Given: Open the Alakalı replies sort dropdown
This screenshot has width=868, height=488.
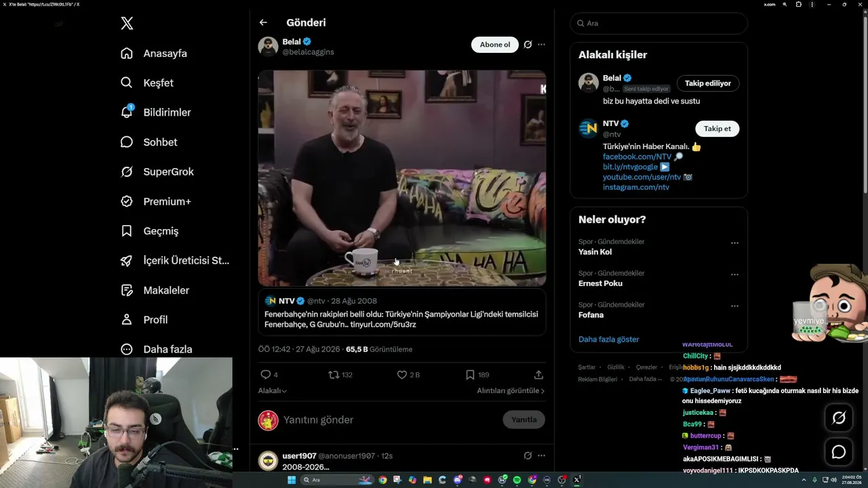Looking at the screenshot, I should tap(273, 391).
